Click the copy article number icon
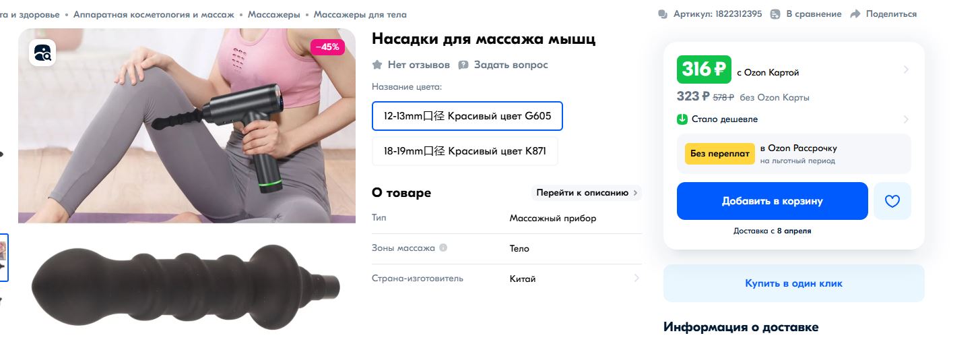980x344 pixels. tap(663, 14)
